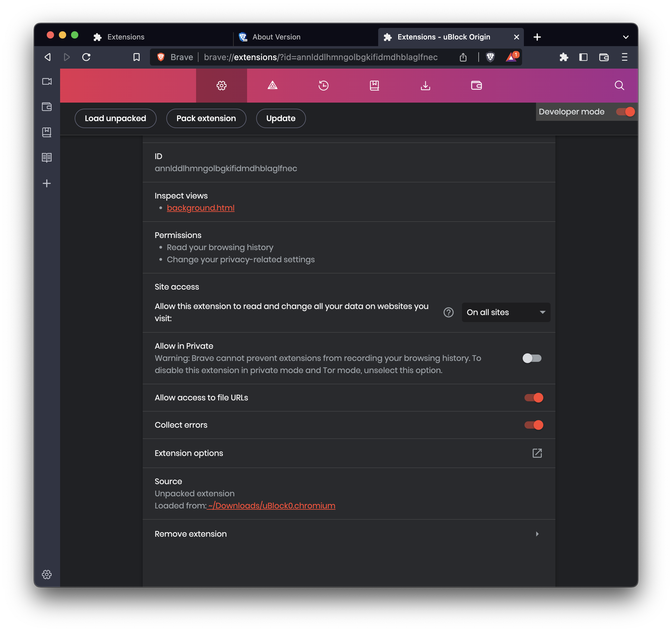
Task: Click the Wallet icon in pink toolbar
Action: point(476,86)
